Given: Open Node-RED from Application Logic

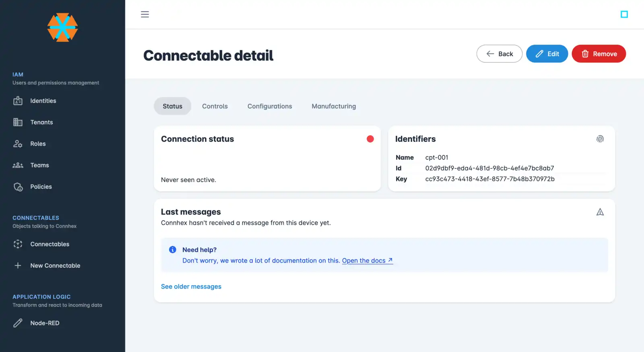Looking at the screenshot, I should pyautogui.click(x=45, y=323).
